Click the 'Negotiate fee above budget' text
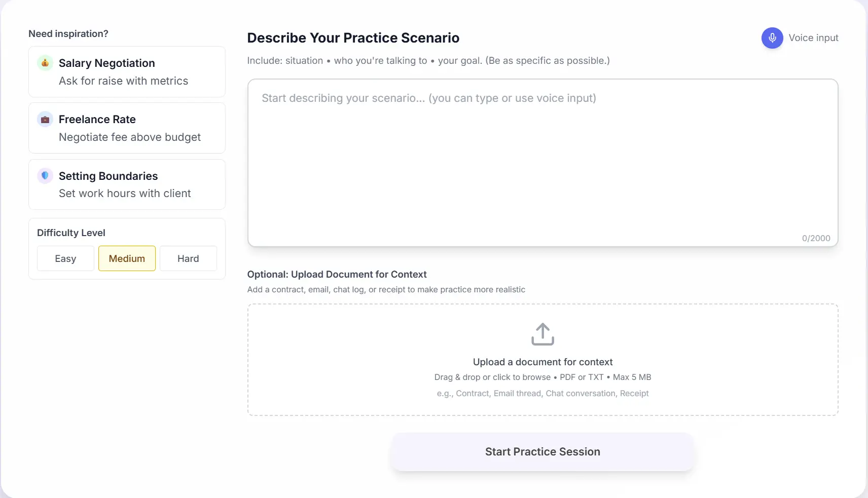868x498 pixels. (129, 137)
